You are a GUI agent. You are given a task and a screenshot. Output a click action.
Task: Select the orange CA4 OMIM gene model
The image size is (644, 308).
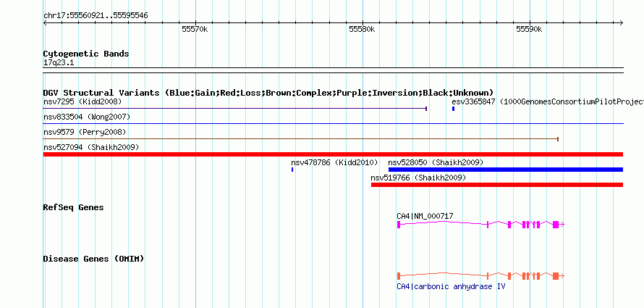pos(480,276)
